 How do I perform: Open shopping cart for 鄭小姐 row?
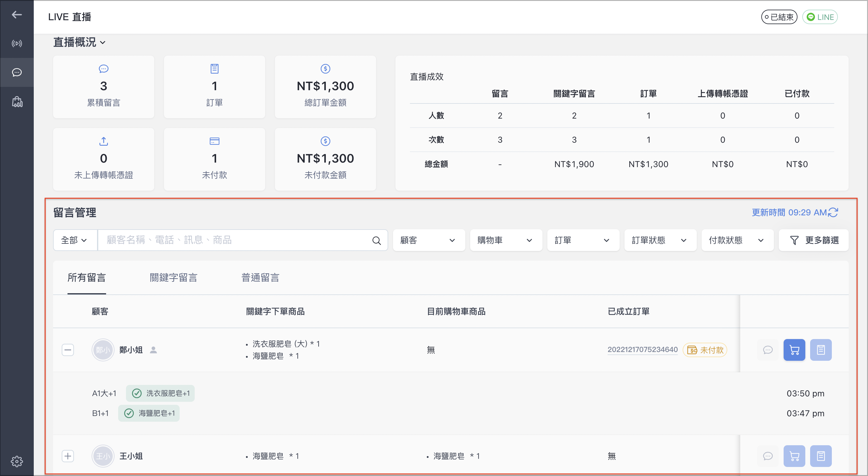pos(794,350)
